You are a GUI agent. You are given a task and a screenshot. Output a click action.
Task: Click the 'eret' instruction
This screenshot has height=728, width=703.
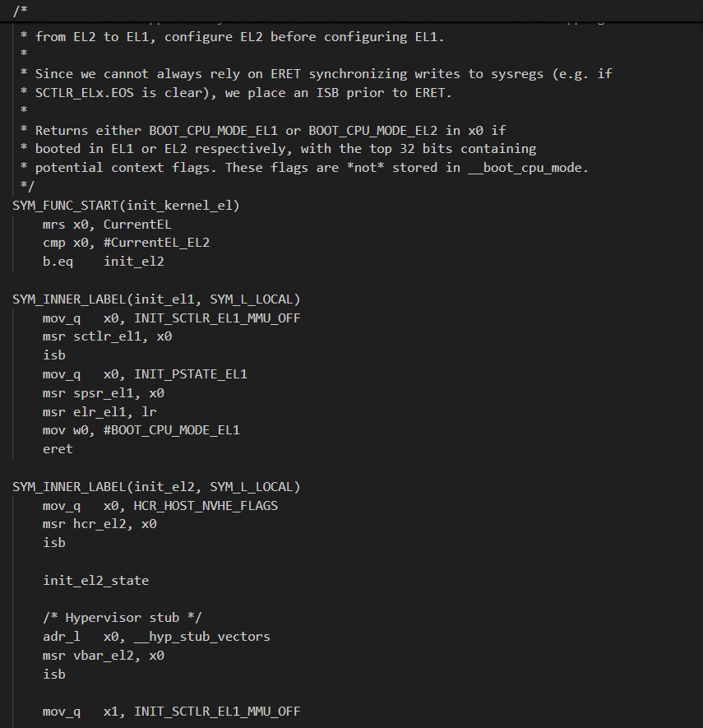point(58,449)
